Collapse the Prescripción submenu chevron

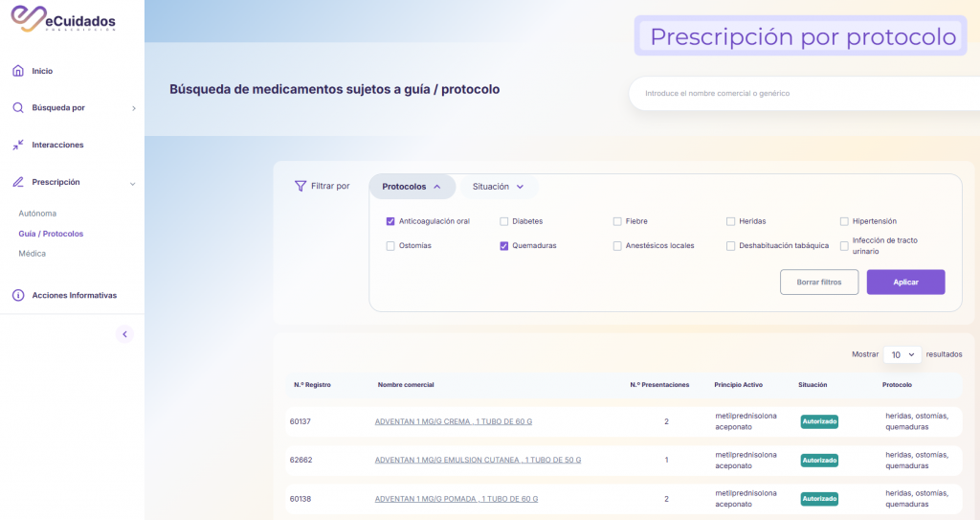pos(132,183)
